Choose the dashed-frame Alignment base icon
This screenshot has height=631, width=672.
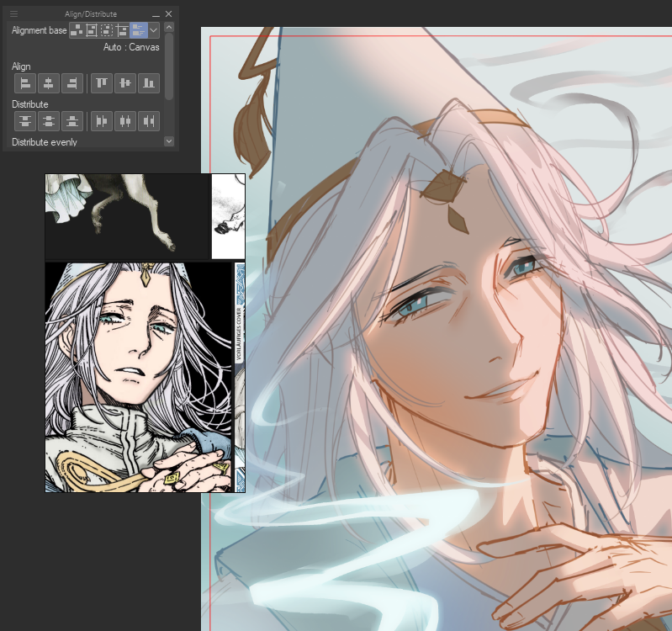107,30
